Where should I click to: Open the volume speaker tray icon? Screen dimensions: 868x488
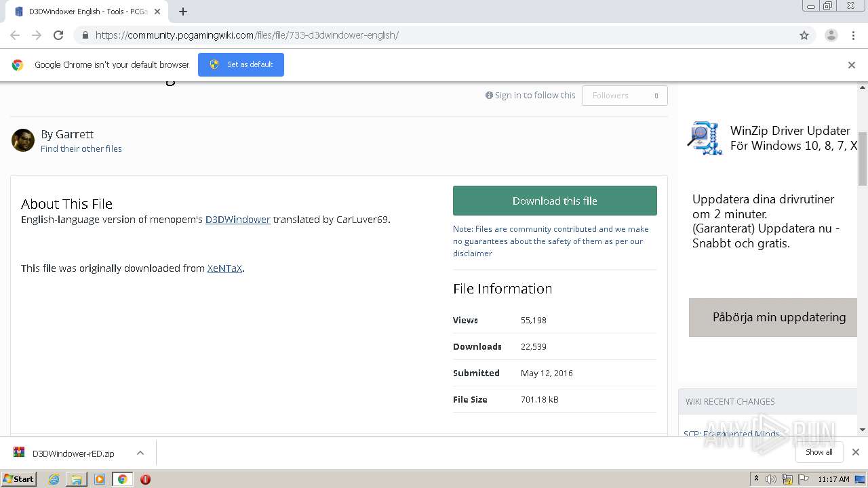click(x=771, y=479)
